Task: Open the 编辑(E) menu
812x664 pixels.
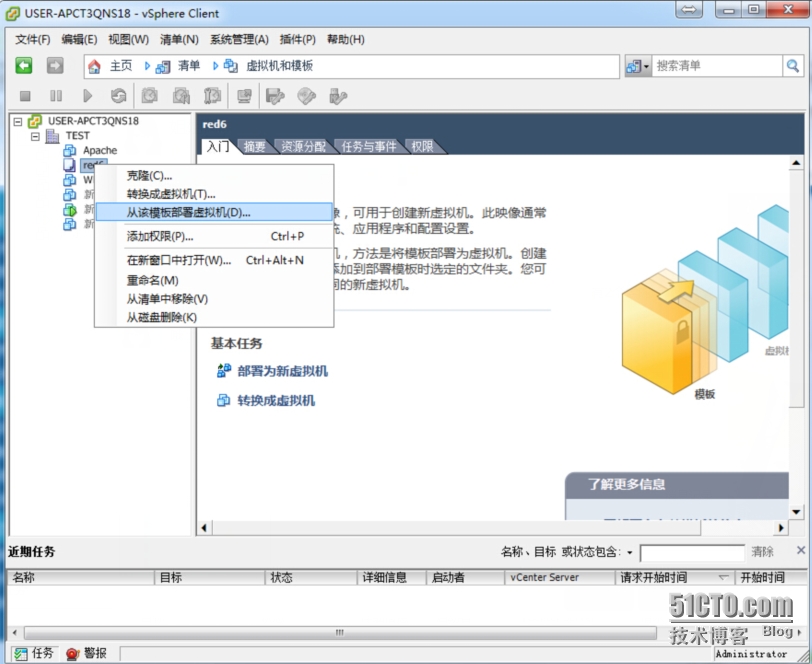Action: coord(79,39)
